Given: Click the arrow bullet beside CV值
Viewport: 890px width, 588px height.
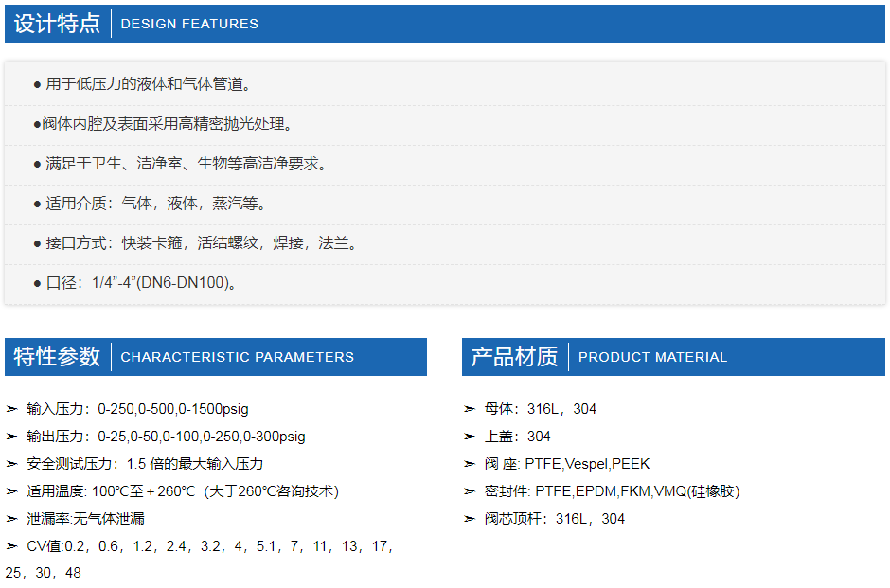Looking at the screenshot, I should 12,546.
